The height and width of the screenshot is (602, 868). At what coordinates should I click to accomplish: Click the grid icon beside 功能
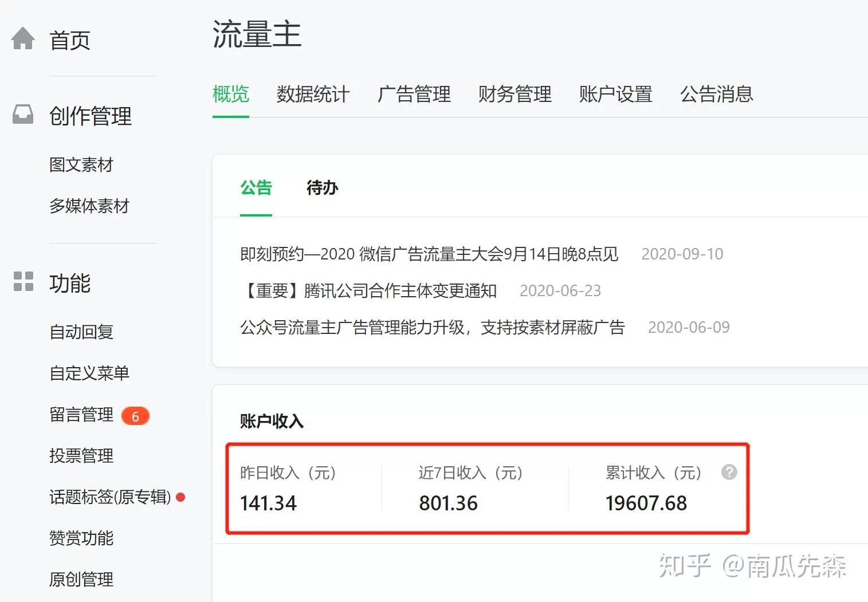(x=23, y=281)
